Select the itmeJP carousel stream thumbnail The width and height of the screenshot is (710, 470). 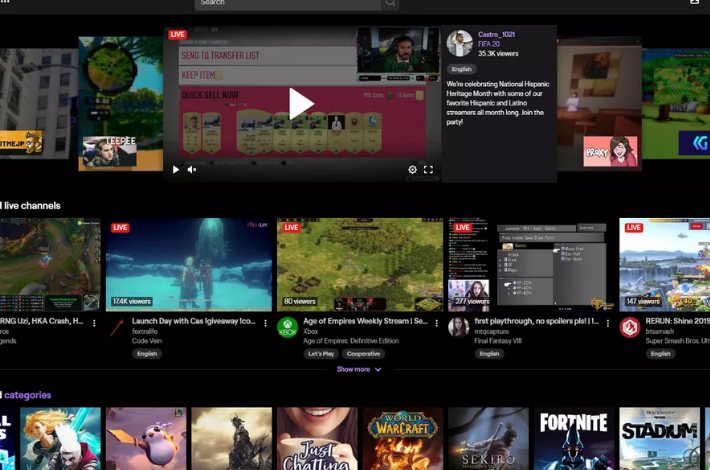(39, 104)
